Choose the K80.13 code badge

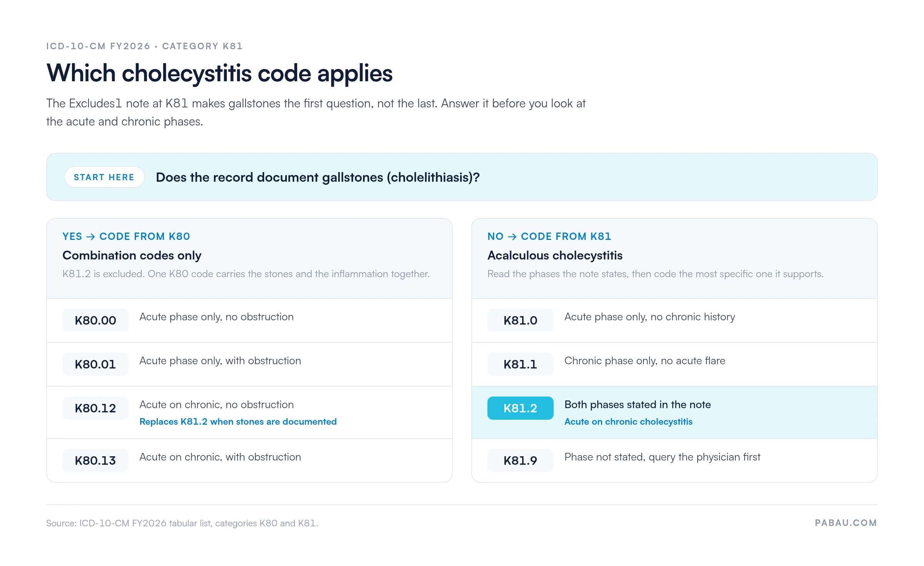[x=95, y=461]
